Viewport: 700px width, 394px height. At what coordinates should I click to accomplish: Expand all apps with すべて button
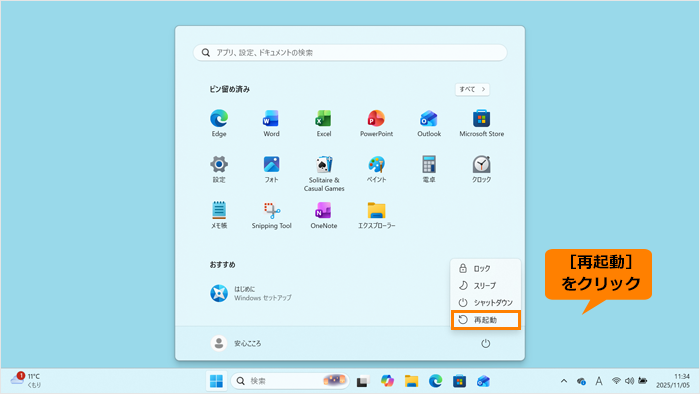click(472, 89)
